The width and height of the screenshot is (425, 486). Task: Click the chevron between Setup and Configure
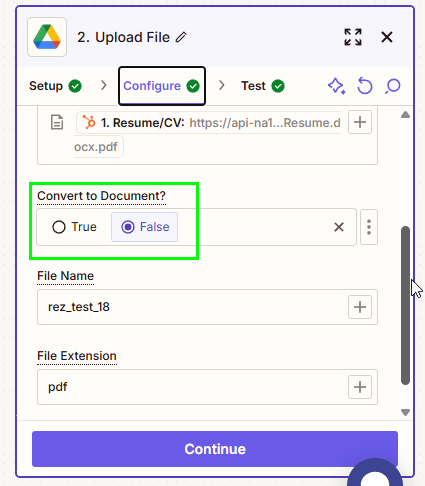point(104,86)
